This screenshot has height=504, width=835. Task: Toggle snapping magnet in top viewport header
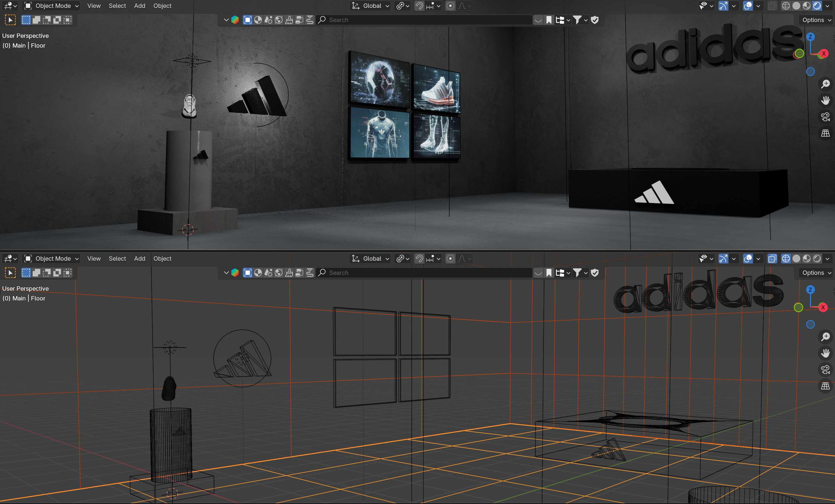[419, 6]
